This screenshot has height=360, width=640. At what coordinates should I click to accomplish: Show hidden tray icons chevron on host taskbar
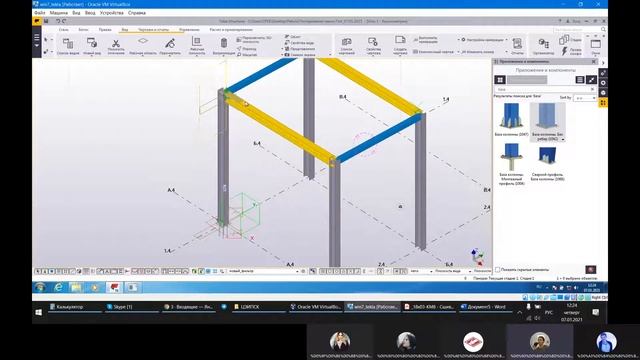pyautogui.click(x=520, y=312)
